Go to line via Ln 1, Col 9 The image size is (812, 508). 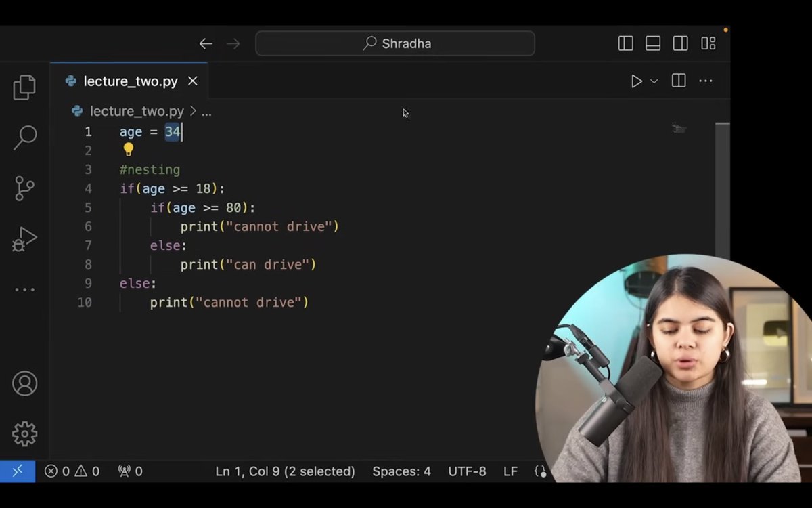click(x=285, y=471)
